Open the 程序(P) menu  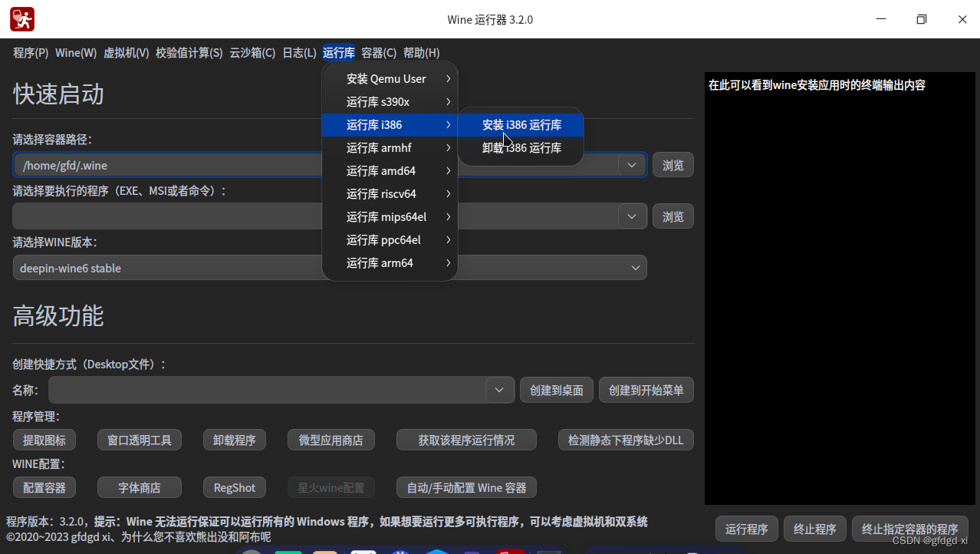(x=31, y=53)
